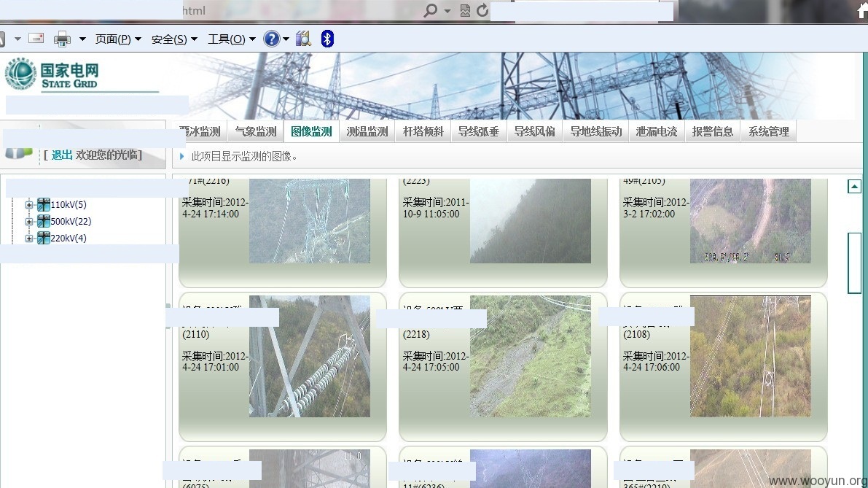Expand the 110kV(5) tree node
Image resolution: width=868 pixels, height=488 pixels.
tap(28, 205)
